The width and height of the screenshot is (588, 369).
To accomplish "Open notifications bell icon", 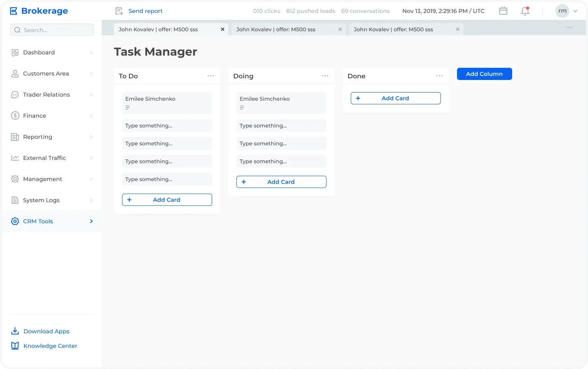I will pyautogui.click(x=525, y=11).
